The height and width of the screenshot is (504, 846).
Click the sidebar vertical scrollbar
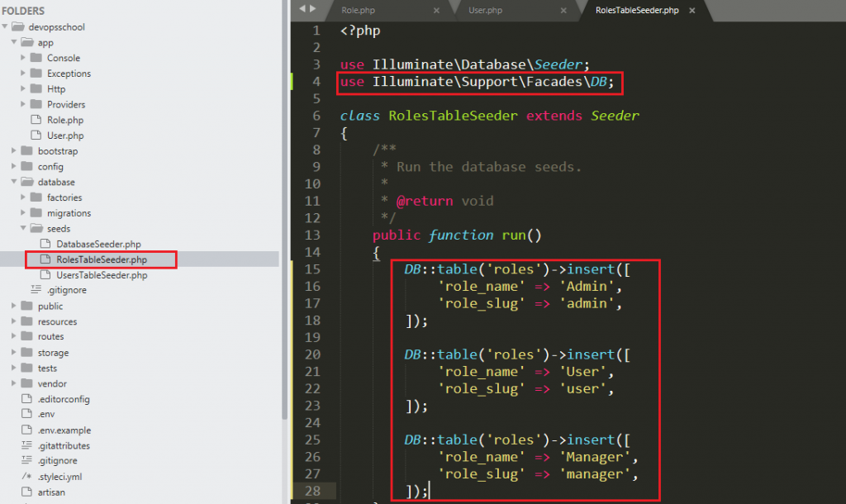click(285, 207)
